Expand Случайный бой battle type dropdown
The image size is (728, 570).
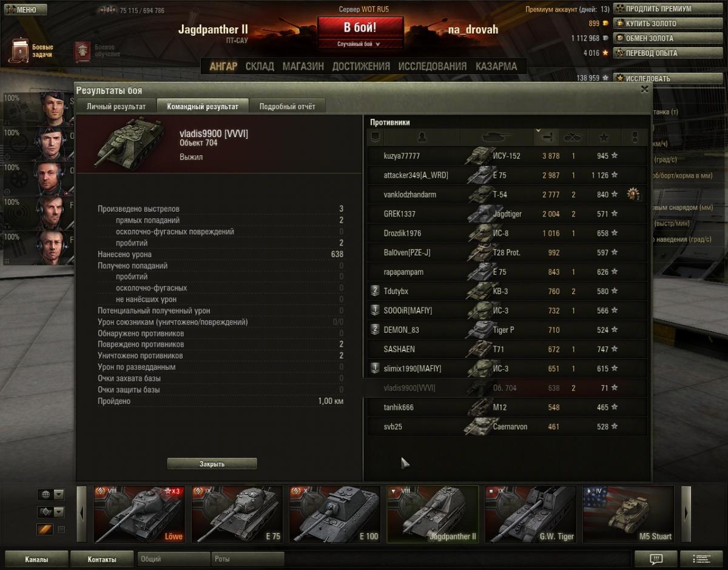pos(360,44)
